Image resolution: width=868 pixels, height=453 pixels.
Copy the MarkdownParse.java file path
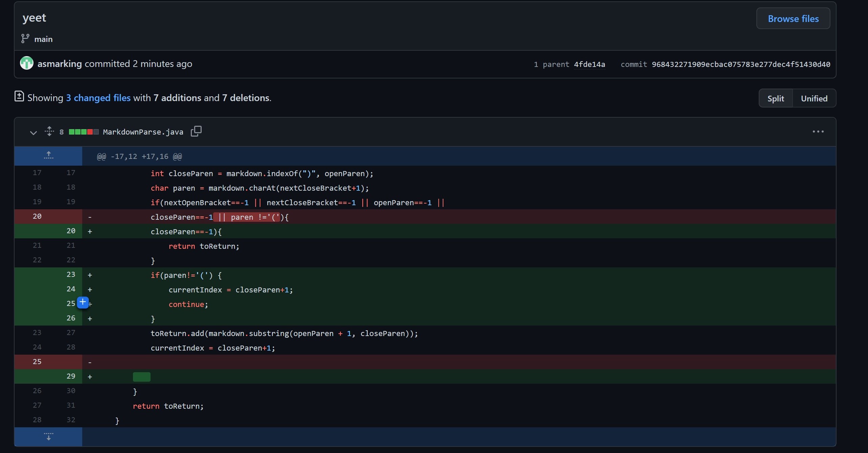pos(196,131)
